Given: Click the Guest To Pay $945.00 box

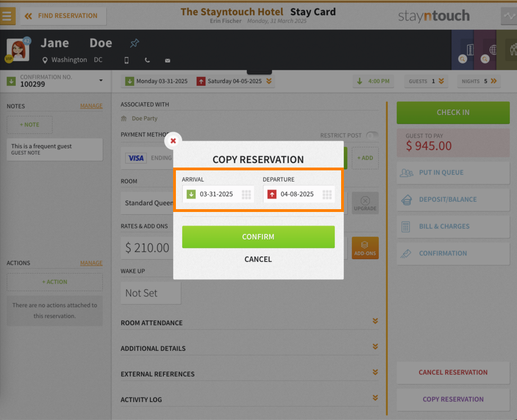Looking at the screenshot, I should 453,142.
